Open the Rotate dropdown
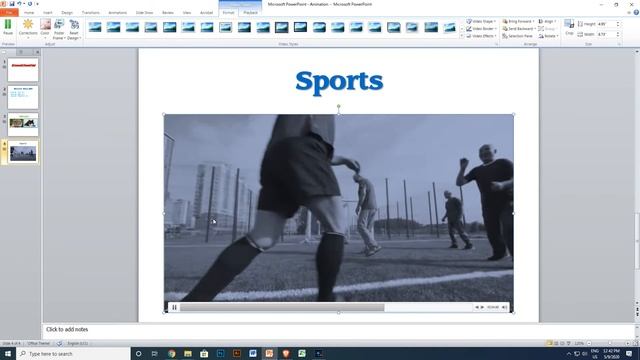Image resolution: width=640 pixels, height=360 pixels. 548,36
